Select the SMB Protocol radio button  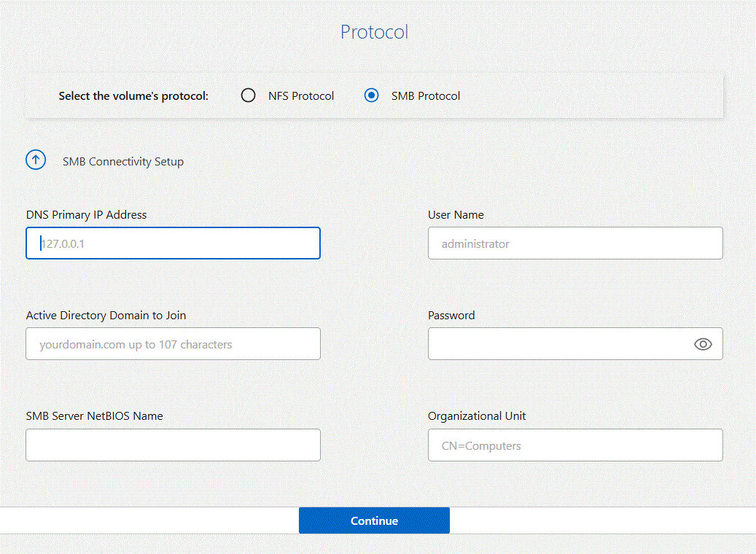click(372, 95)
